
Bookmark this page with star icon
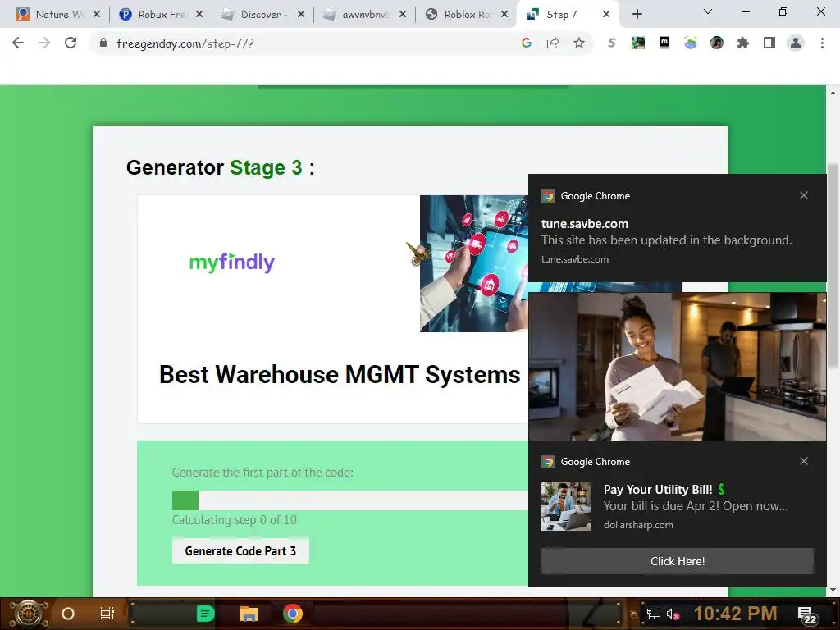tap(578, 43)
